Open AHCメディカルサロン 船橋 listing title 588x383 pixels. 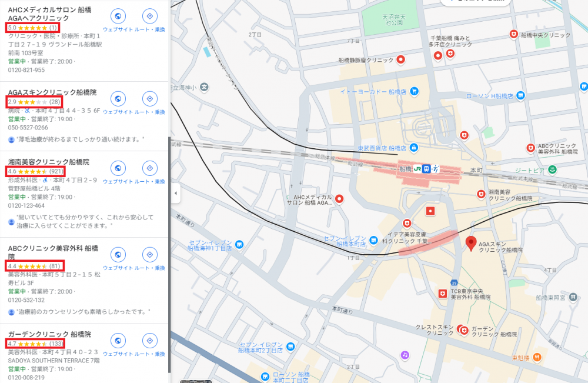[49, 14]
